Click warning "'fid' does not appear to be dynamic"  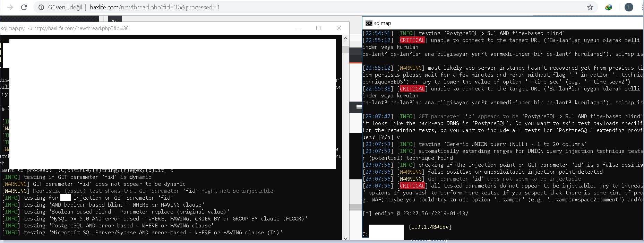point(94,184)
